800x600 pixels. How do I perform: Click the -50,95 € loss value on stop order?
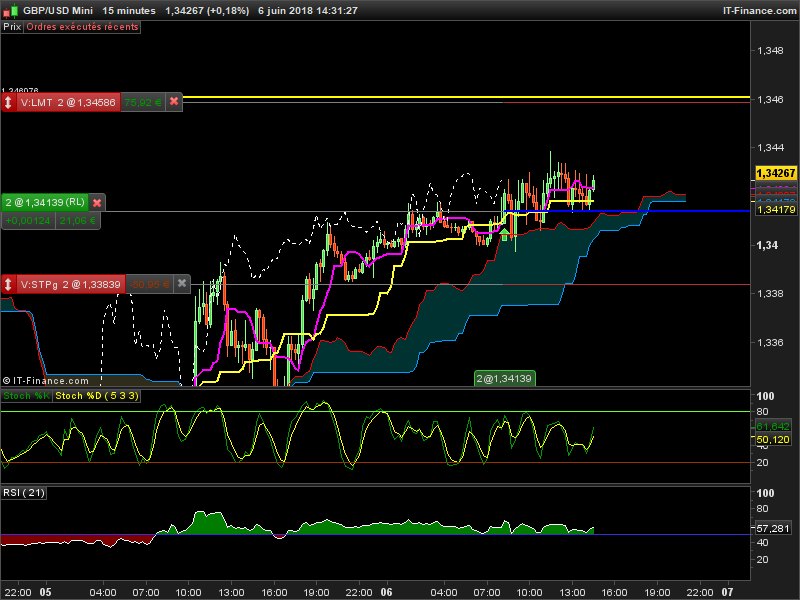tap(149, 284)
